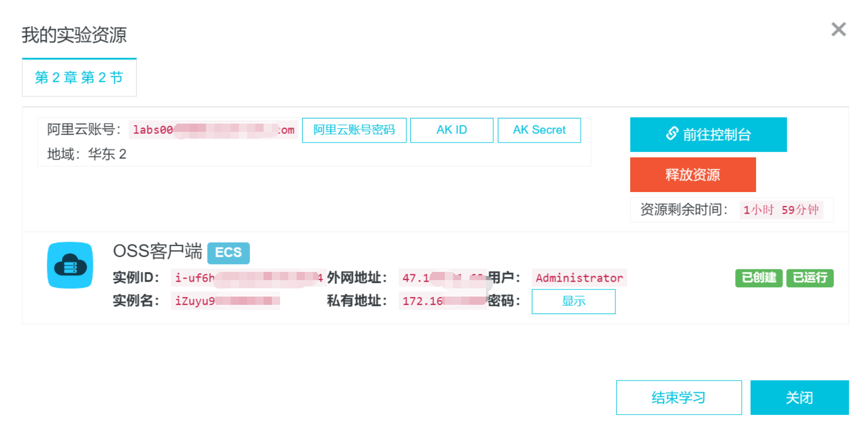Click the ECS badge
This screenshot has width=868, height=432.
(x=229, y=253)
